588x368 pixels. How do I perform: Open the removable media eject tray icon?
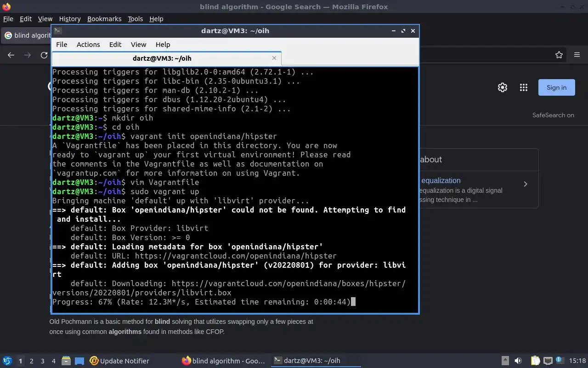(505, 361)
